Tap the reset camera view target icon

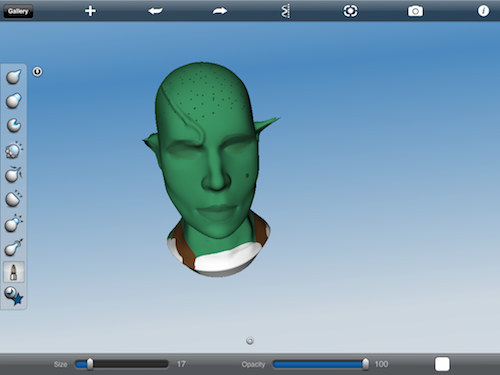click(x=350, y=11)
